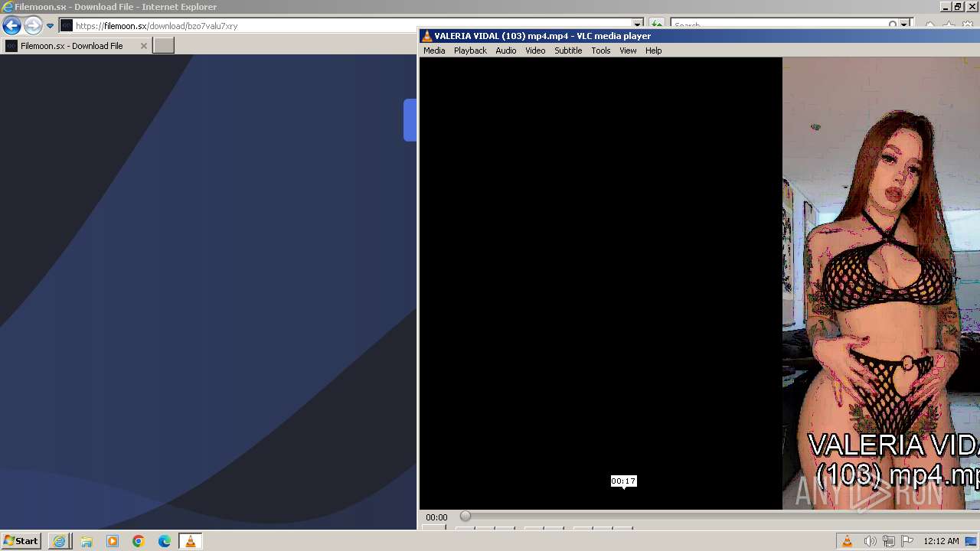980x551 pixels.
Task: Open the VLC Video menu
Action: pyautogui.click(x=535, y=51)
